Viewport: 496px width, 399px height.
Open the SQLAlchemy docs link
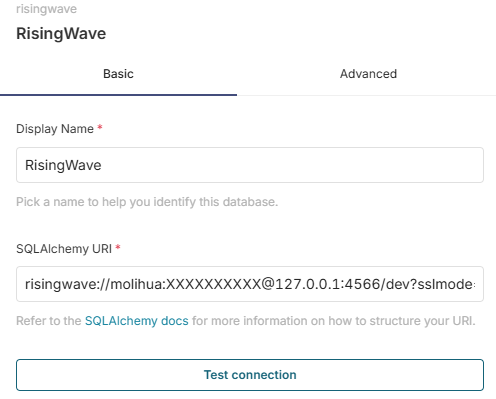pyautogui.click(x=137, y=321)
